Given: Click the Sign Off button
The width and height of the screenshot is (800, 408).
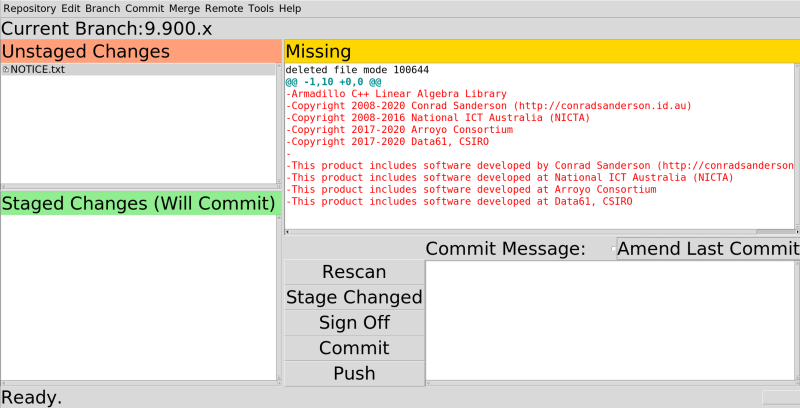Looking at the screenshot, I should pos(354,323).
